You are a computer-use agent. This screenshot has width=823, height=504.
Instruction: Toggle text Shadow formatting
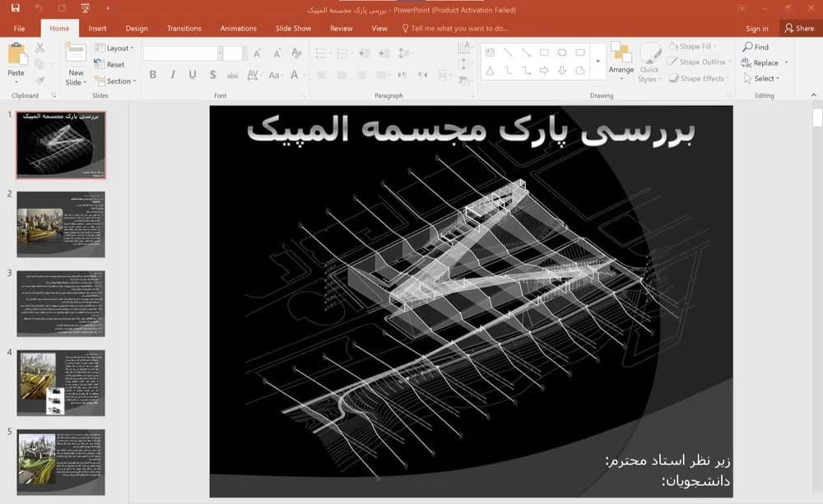(x=212, y=75)
